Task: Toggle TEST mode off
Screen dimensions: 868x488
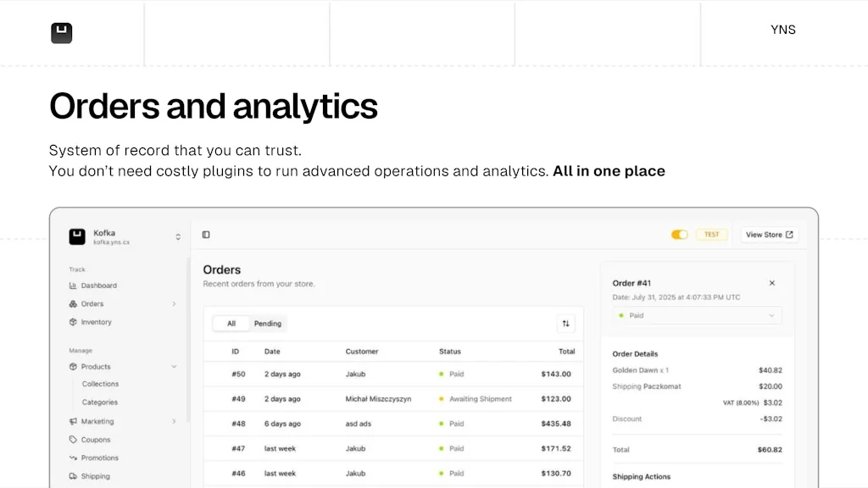Action: click(x=678, y=235)
